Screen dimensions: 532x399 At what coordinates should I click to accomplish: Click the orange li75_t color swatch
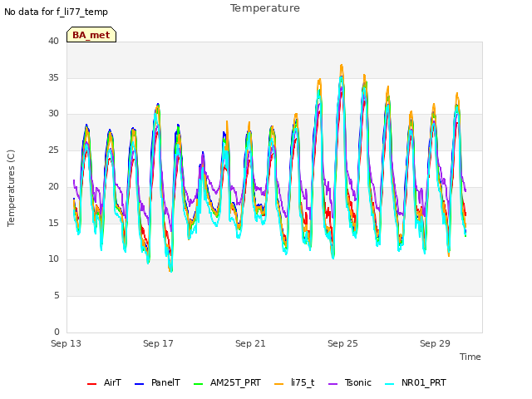279,384
